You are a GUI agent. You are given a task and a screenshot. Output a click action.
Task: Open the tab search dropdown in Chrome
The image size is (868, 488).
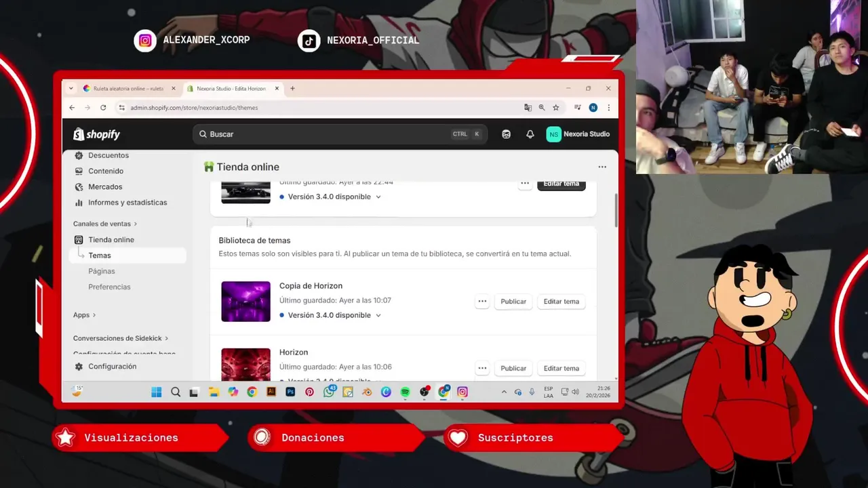[72, 88]
